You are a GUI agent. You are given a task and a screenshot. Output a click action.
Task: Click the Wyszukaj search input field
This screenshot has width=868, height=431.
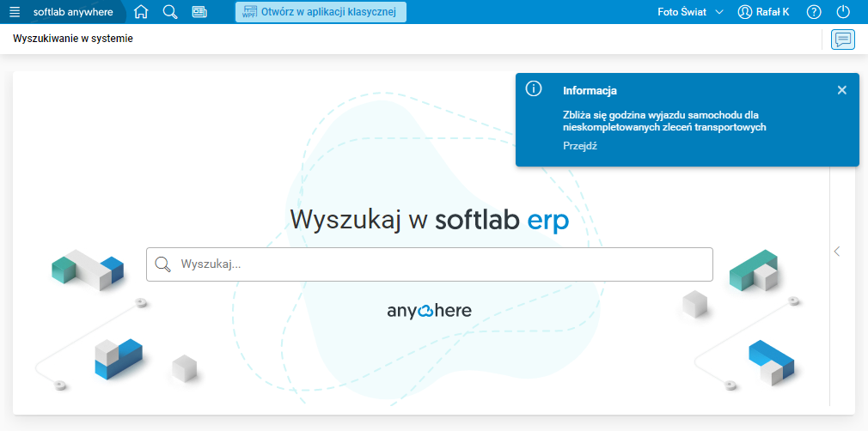coord(430,264)
